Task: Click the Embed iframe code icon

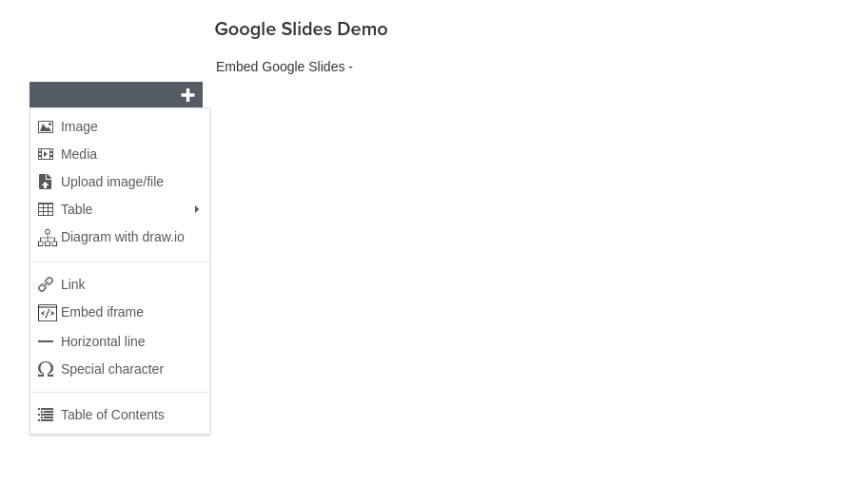Action: (48, 313)
